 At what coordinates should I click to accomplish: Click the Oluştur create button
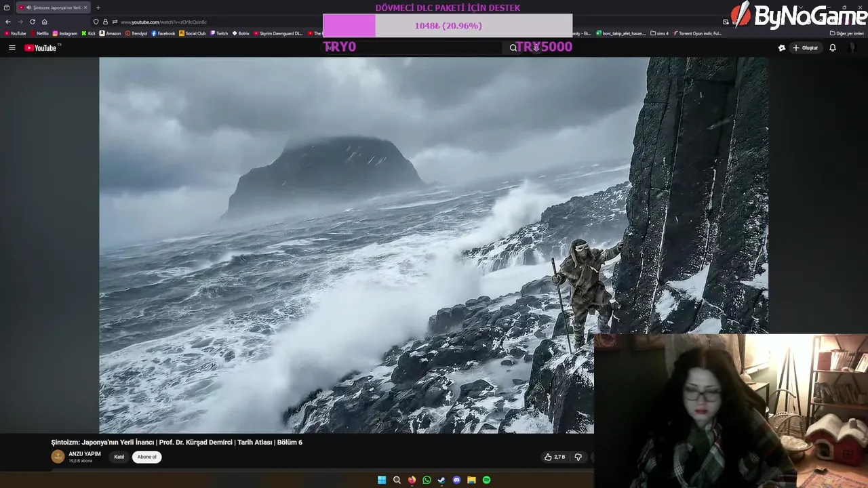(805, 47)
